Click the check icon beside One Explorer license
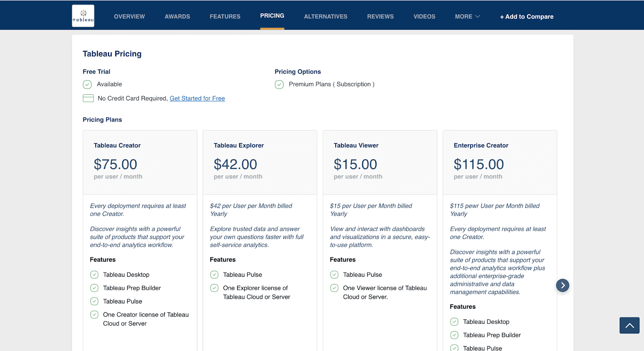This screenshot has width=644, height=351. pos(214,288)
